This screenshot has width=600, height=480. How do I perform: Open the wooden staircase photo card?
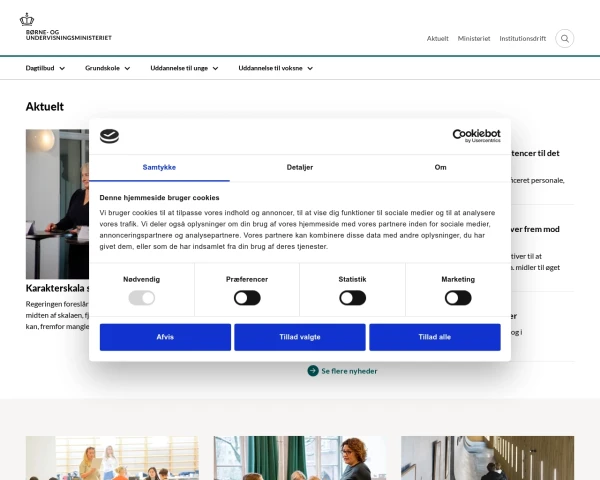click(488, 458)
